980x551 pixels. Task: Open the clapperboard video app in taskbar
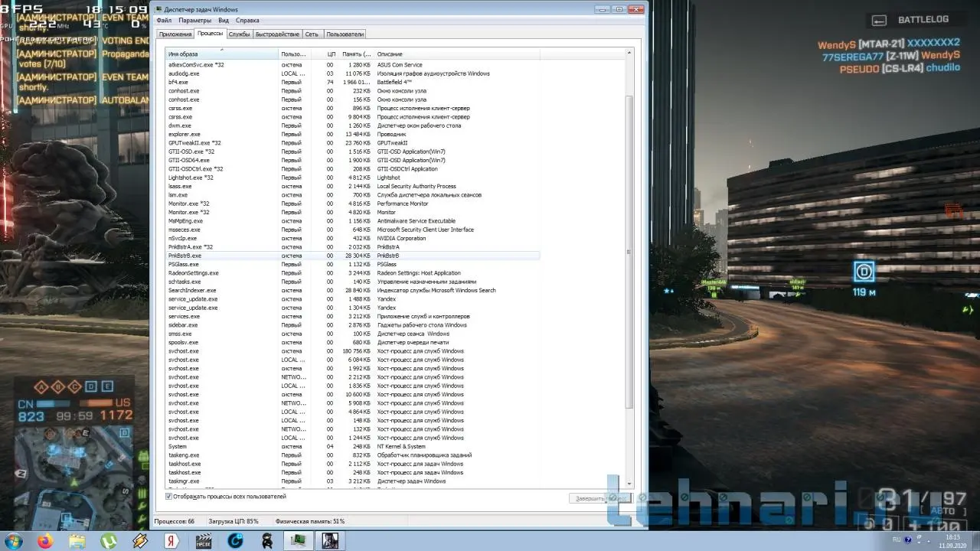click(x=204, y=541)
